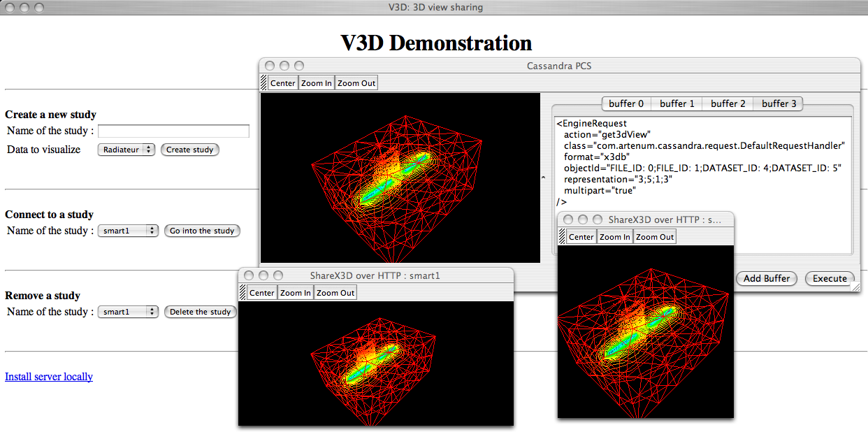Open the Remove a study name dropdown
Screen dimensions: 868x432
[128, 312]
